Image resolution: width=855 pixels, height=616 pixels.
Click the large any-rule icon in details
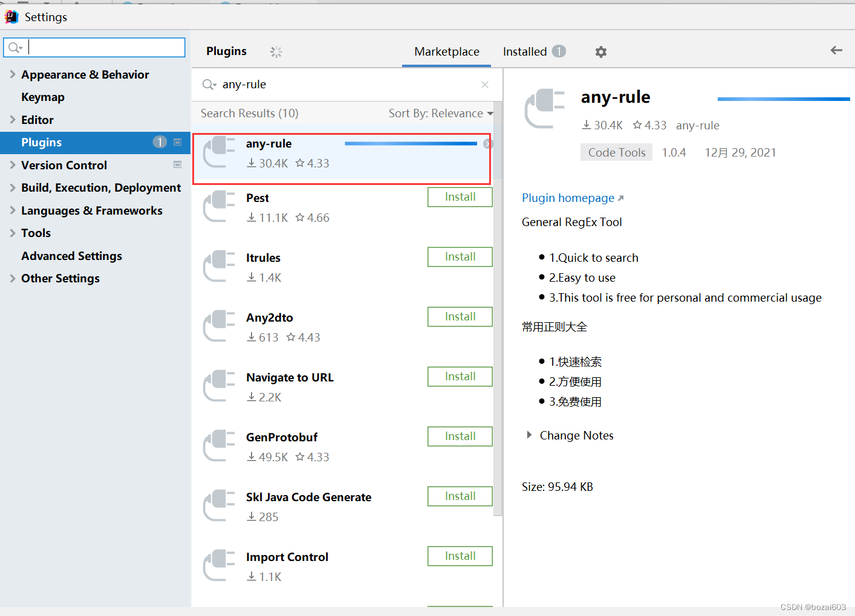tap(544, 108)
